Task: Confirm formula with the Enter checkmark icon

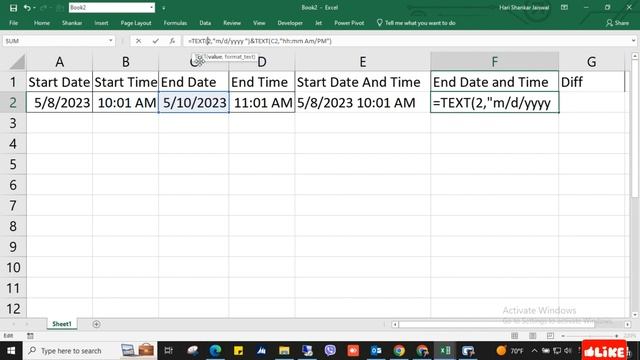Action: 156,41
